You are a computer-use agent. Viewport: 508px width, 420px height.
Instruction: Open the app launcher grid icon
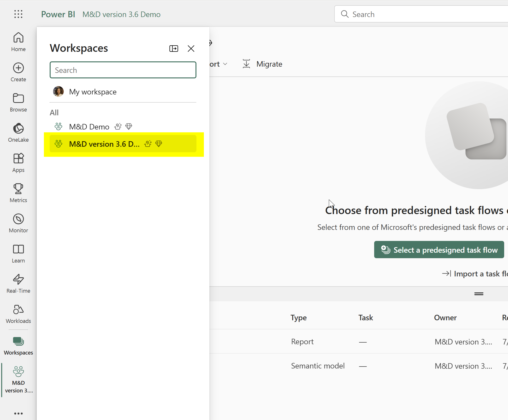[x=18, y=14]
